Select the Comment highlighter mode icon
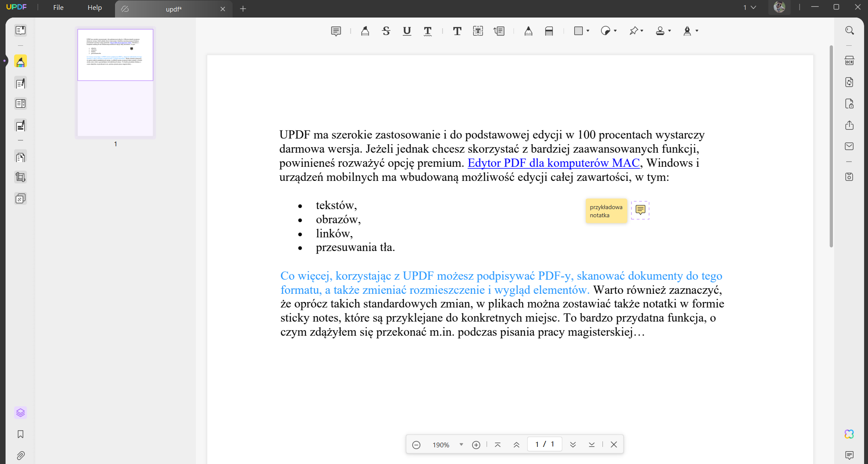The height and width of the screenshot is (464, 868). point(21,62)
